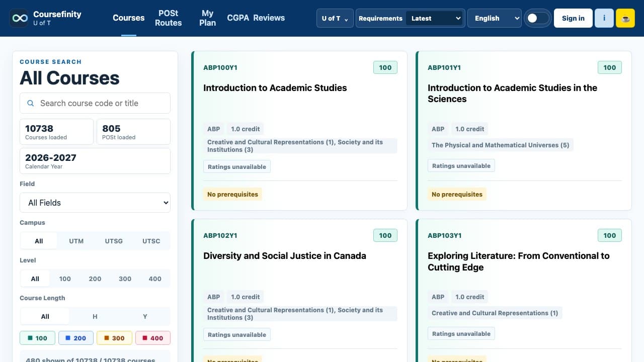The width and height of the screenshot is (644, 362).
Task: Click the 2026-2027 Calendar Year box
Action: pos(95,161)
